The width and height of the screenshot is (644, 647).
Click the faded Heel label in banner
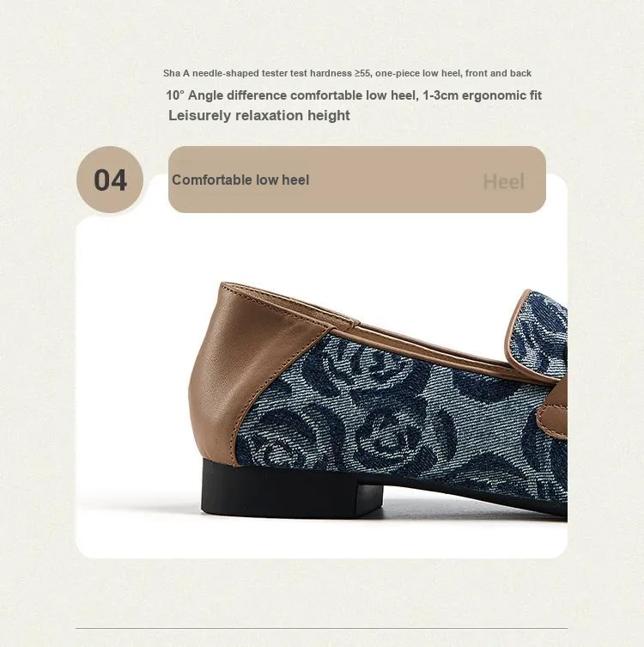pyautogui.click(x=503, y=181)
